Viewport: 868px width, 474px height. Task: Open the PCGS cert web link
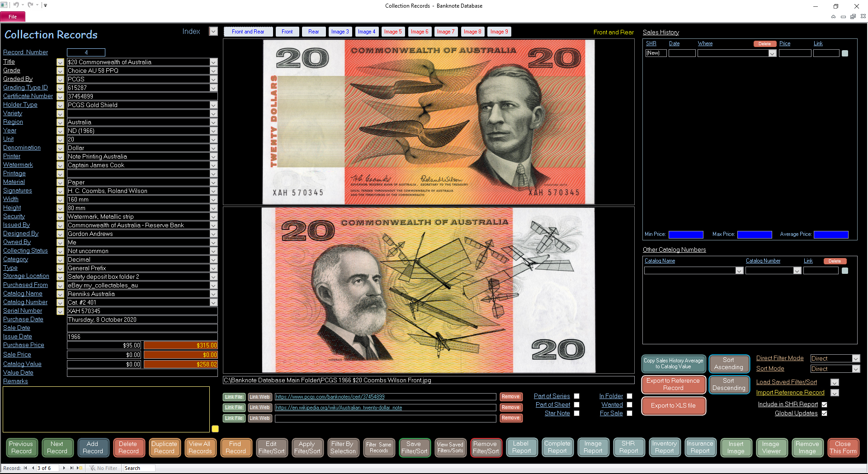(330, 397)
